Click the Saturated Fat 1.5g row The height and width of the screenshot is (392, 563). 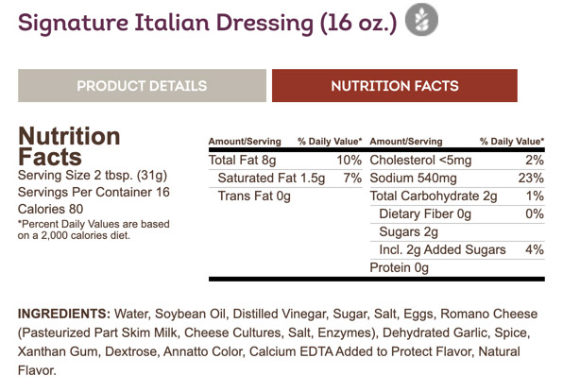tap(285, 178)
